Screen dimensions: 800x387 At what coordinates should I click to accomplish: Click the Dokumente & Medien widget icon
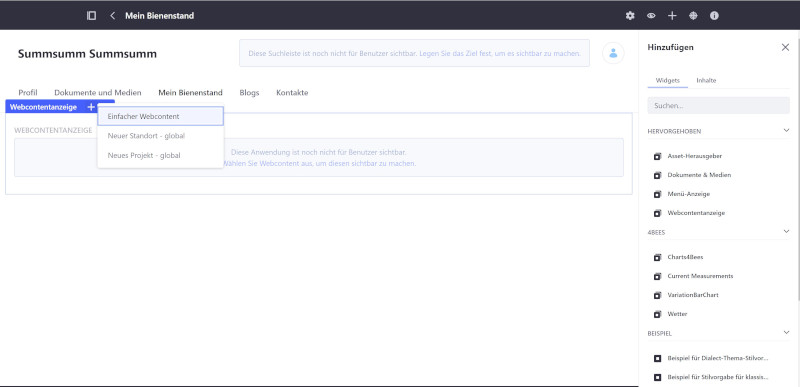tap(657, 175)
